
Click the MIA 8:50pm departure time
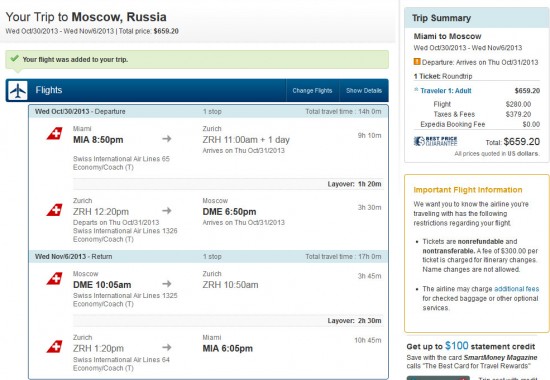[98, 140]
